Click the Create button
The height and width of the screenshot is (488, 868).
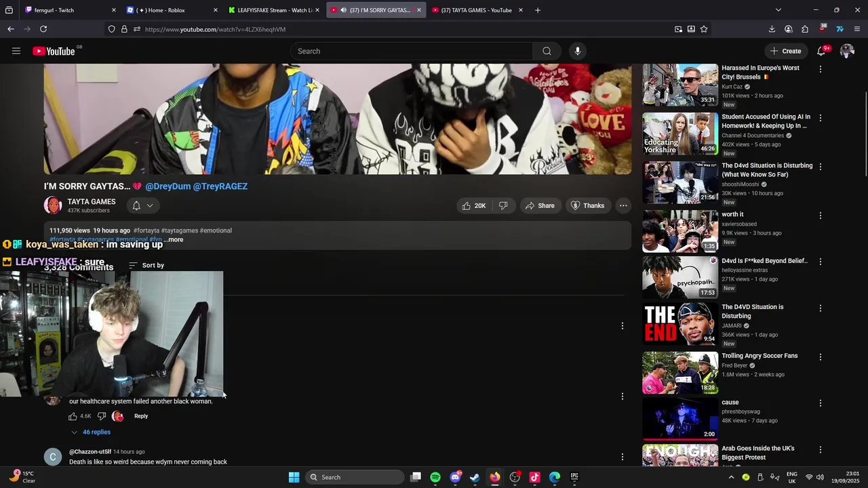(x=785, y=51)
